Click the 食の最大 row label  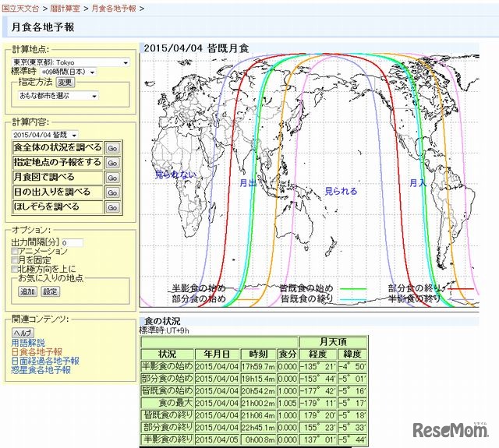(167, 403)
